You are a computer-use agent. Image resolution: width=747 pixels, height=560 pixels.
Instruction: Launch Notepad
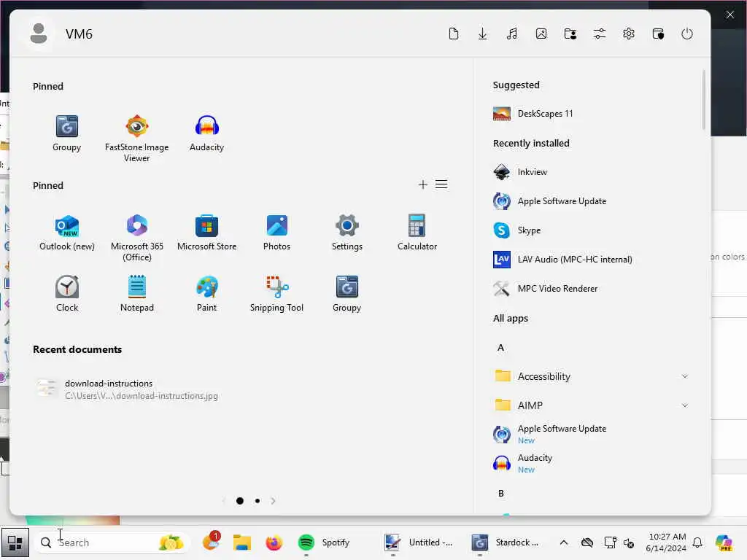tap(136, 294)
